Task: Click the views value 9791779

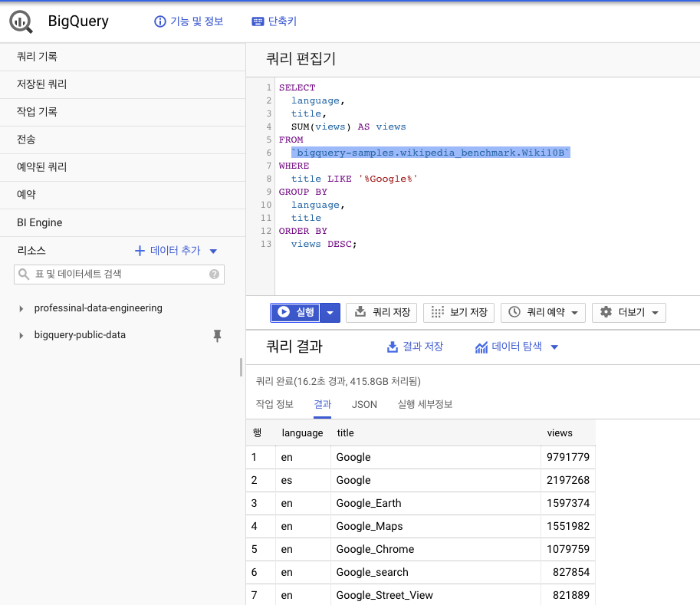Action: point(568,457)
